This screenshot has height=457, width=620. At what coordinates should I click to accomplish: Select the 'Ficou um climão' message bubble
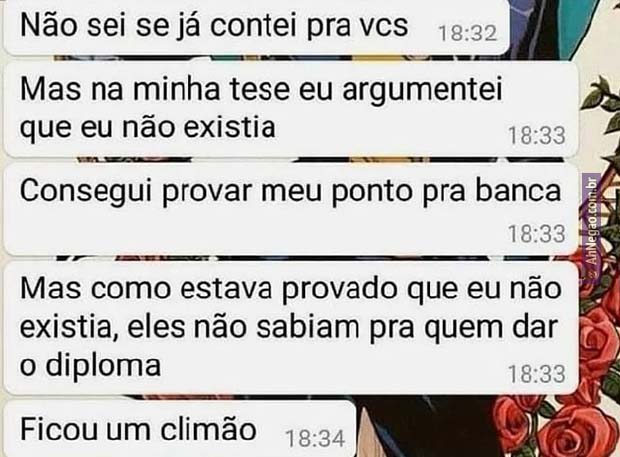180,429
